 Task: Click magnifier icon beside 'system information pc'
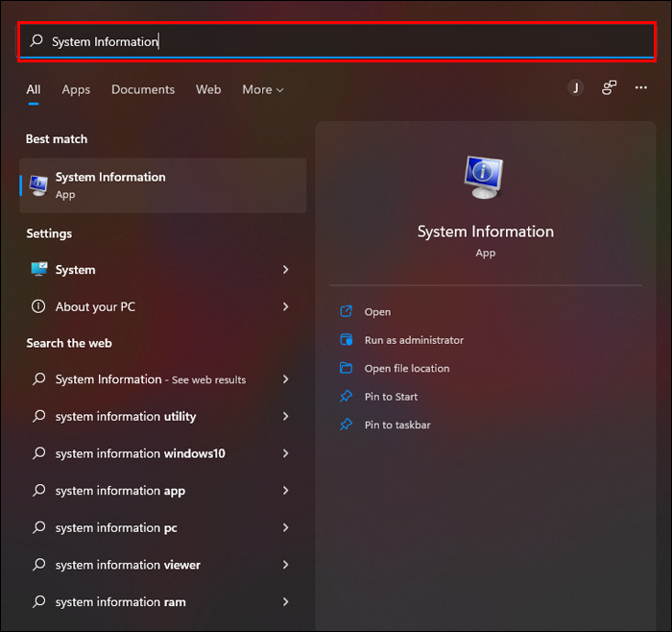[39, 527]
